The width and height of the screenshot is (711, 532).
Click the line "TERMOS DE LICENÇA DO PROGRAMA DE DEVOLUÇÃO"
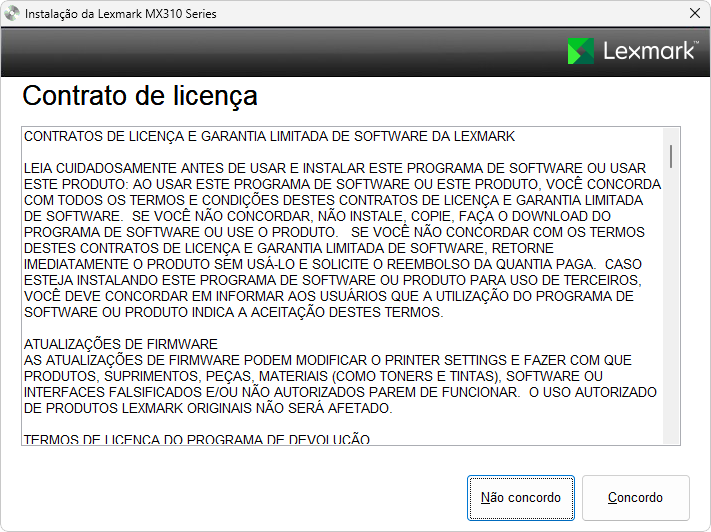197,439
